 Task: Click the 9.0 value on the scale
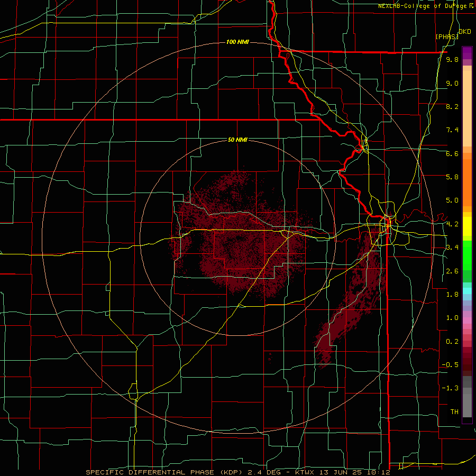452,83
